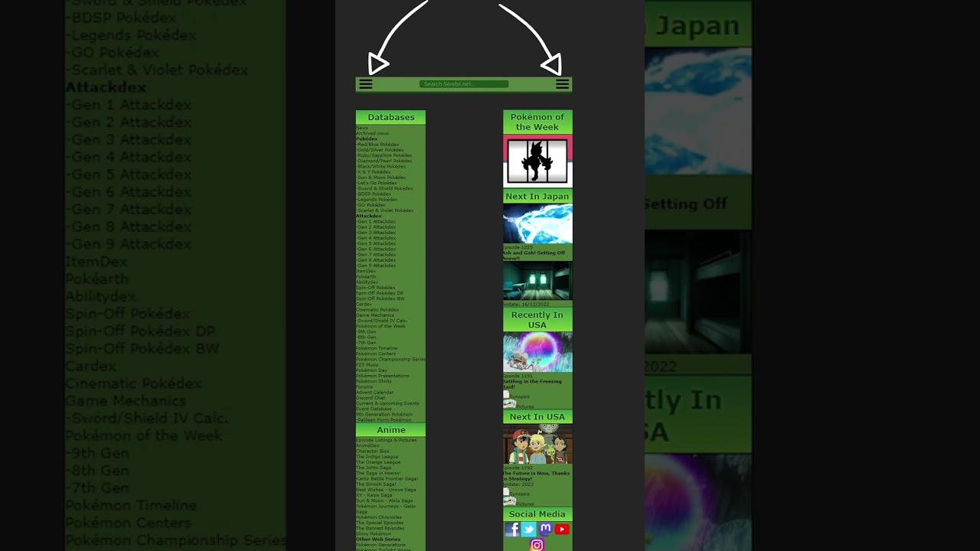980x551 pixels.
Task: Open the Game Mechanics link
Action: coord(375,315)
